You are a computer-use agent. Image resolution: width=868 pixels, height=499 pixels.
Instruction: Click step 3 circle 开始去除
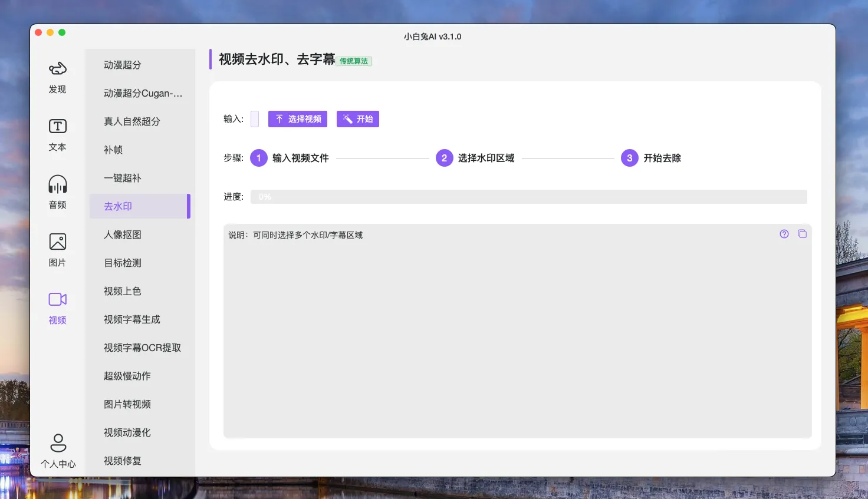tap(630, 158)
